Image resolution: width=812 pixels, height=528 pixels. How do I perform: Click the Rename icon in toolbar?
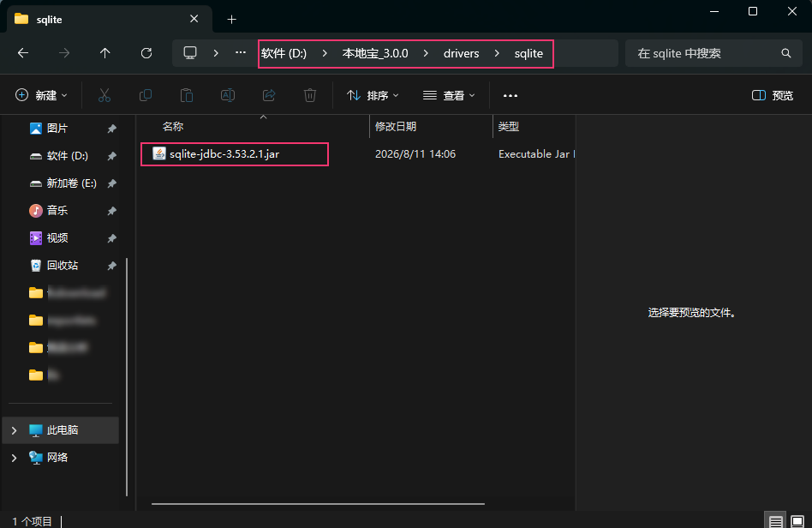click(x=228, y=95)
